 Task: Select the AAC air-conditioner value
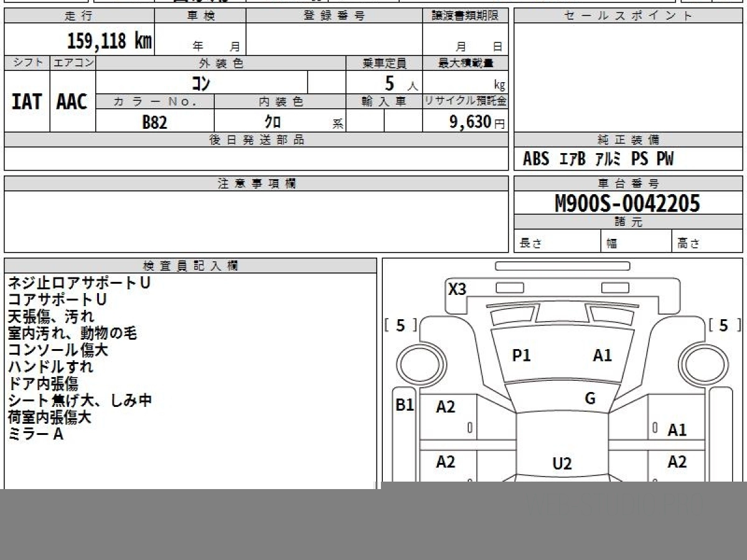72,102
